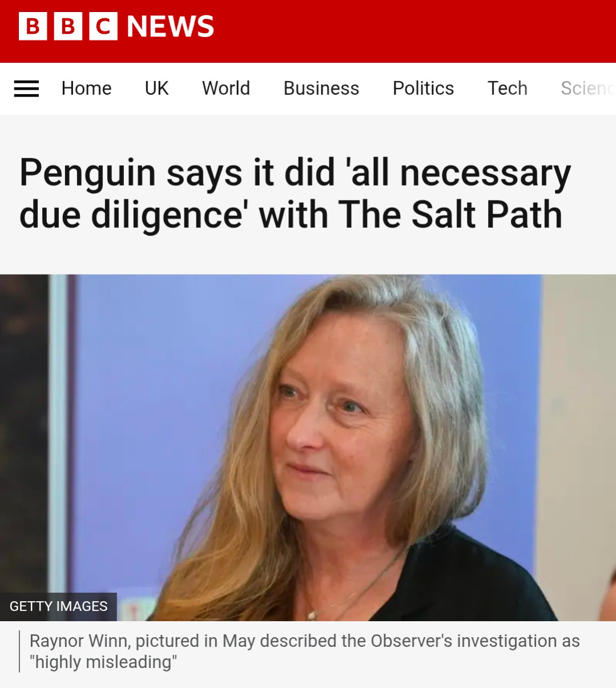Open the UK news section
Screen dimensions: 616x688
(156, 88)
